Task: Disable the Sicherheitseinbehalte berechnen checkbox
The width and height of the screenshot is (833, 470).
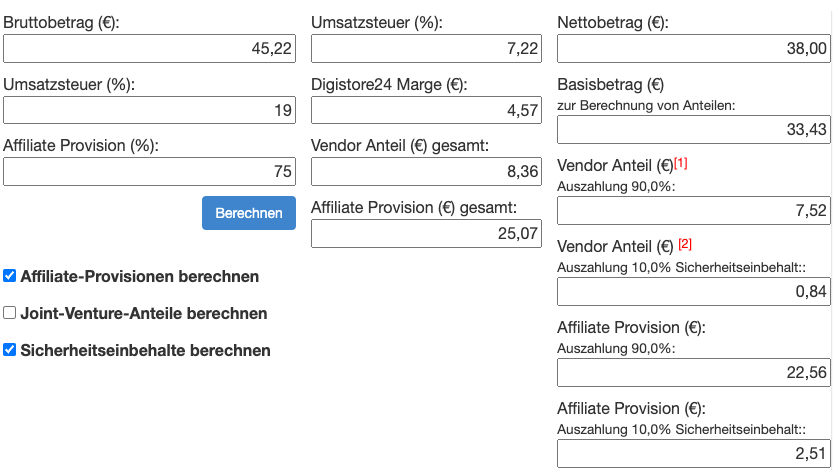Action: coord(10,350)
